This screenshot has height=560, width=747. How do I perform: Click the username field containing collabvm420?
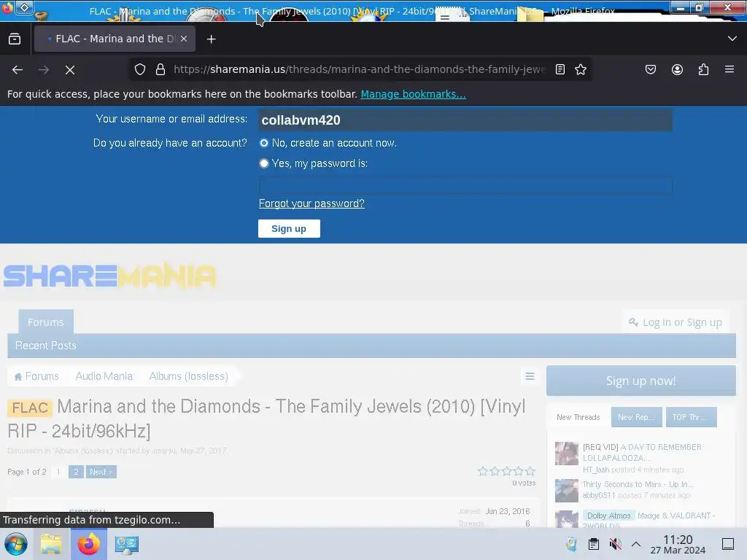pos(465,120)
